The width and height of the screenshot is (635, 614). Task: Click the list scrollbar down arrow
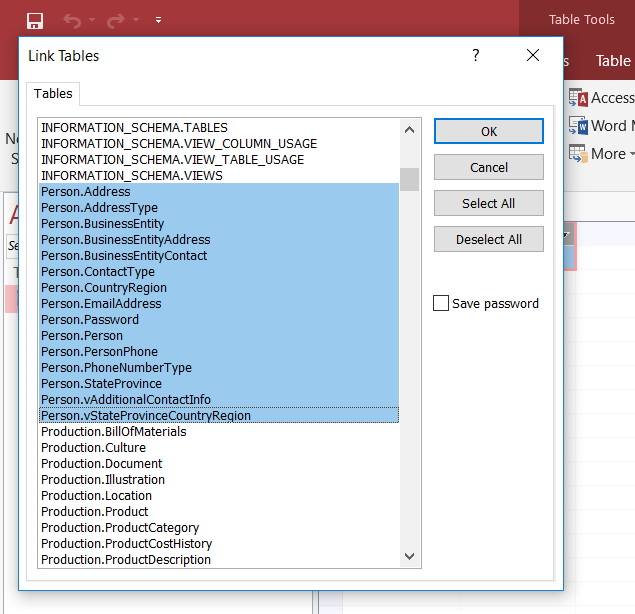tap(409, 556)
